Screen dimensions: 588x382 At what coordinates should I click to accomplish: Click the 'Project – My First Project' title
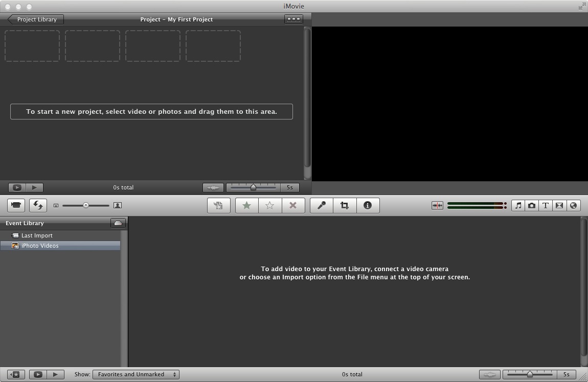pos(176,19)
